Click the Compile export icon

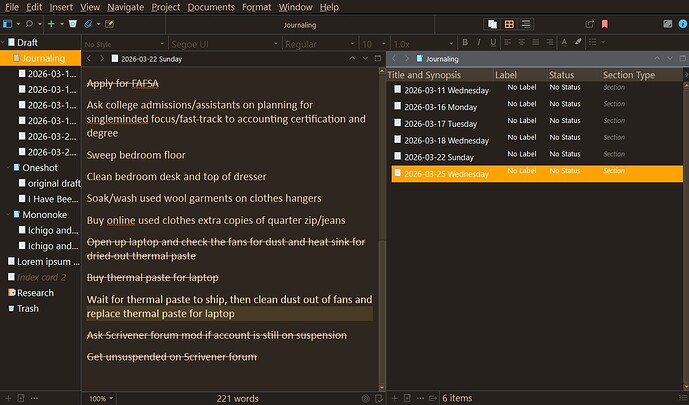pos(589,24)
